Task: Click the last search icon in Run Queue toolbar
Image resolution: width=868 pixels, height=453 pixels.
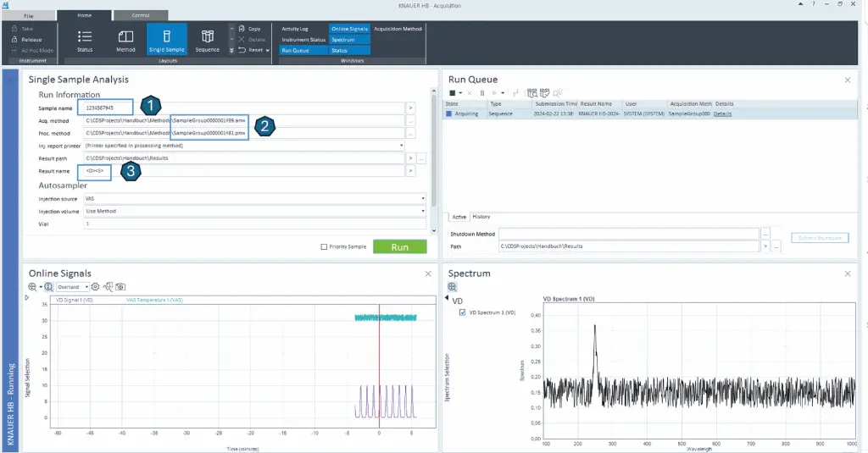Action: [x=558, y=93]
